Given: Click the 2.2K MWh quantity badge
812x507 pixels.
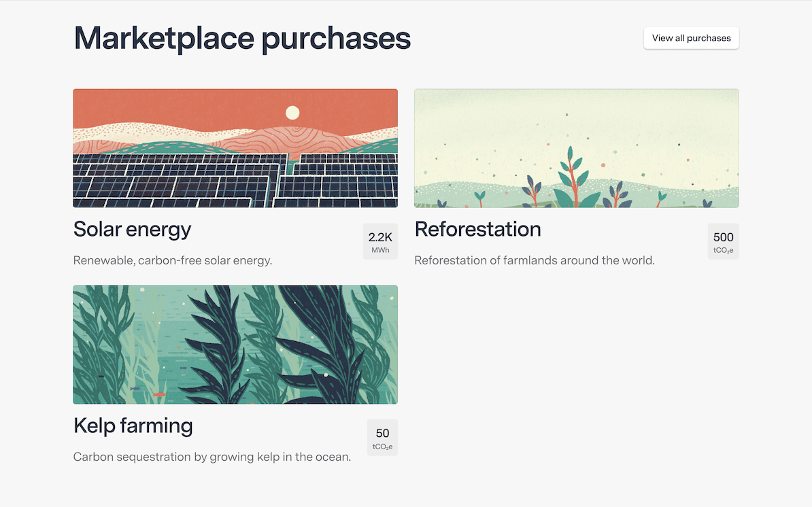Looking at the screenshot, I should point(380,241).
